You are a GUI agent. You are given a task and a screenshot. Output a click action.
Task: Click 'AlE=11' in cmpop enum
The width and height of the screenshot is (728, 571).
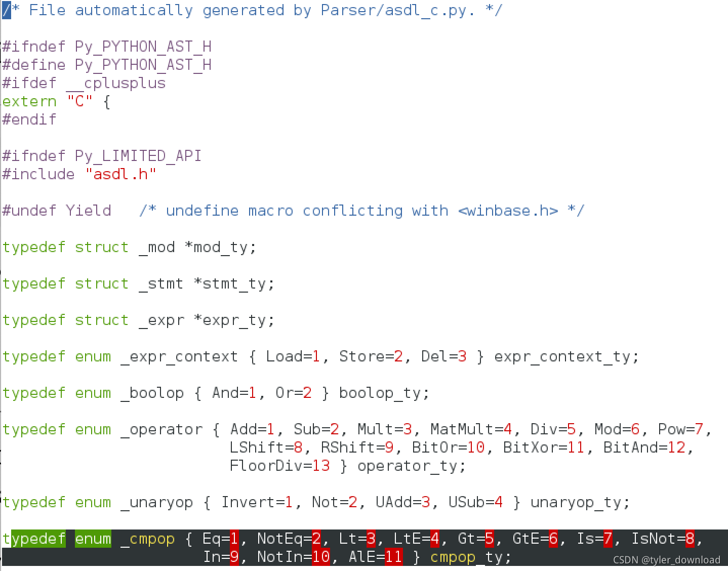(375, 557)
